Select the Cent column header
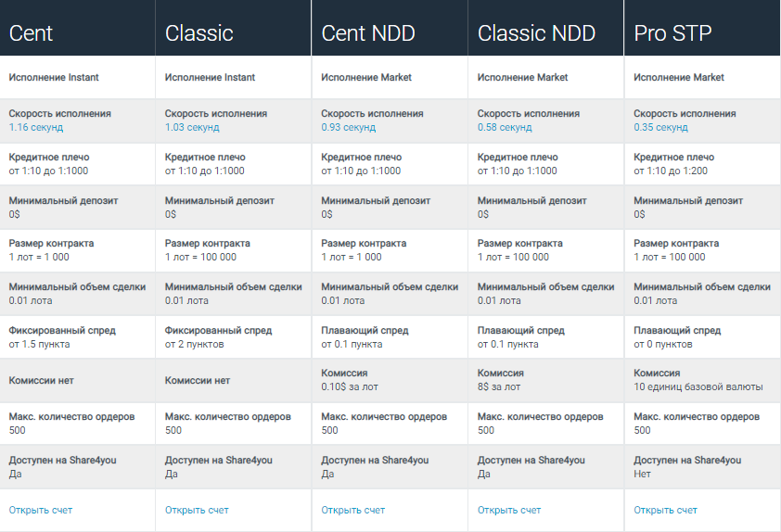 pos(78,28)
